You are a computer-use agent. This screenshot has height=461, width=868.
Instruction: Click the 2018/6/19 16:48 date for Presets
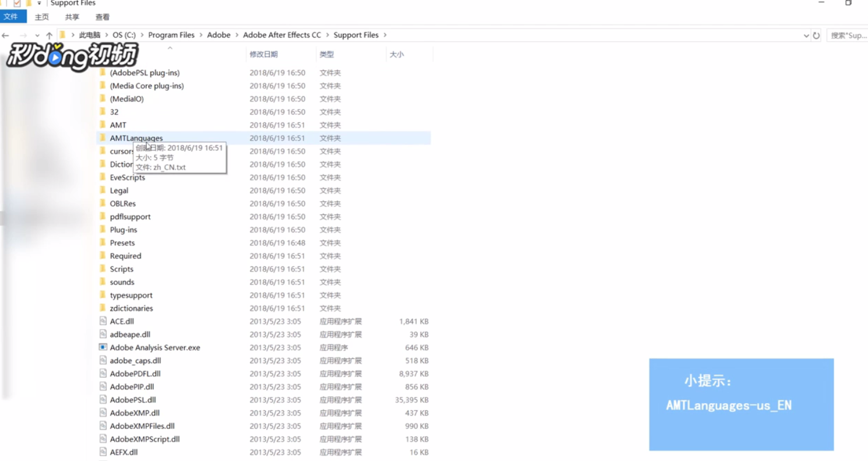click(x=277, y=243)
